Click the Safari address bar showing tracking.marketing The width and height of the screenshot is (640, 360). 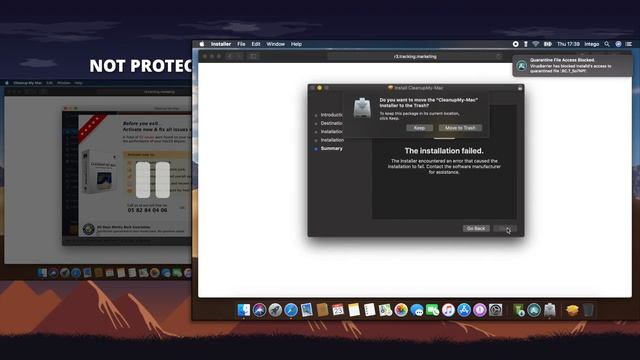tap(415, 56)
